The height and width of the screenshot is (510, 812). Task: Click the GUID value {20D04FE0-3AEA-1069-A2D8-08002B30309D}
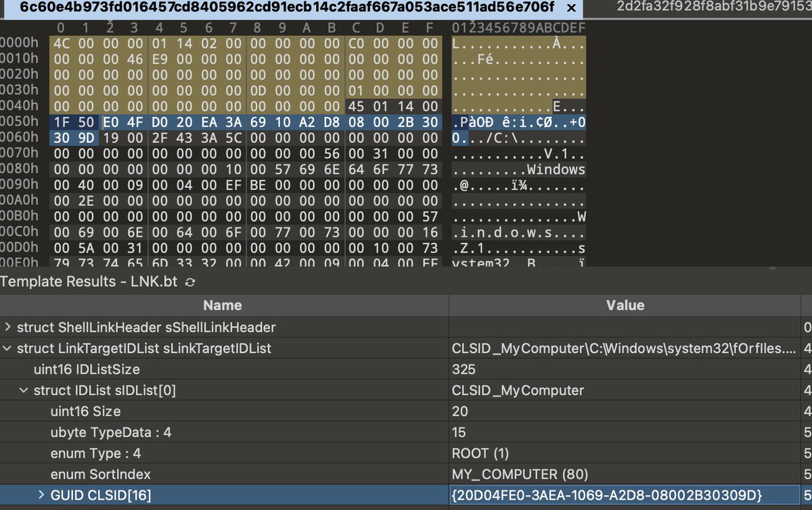[x=607, y=495]
